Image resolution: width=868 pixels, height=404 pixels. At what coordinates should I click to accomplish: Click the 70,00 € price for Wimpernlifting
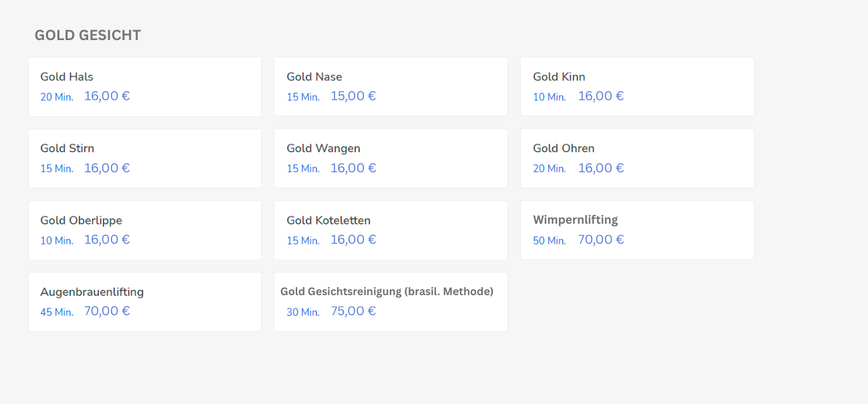[x=601, y=240]
